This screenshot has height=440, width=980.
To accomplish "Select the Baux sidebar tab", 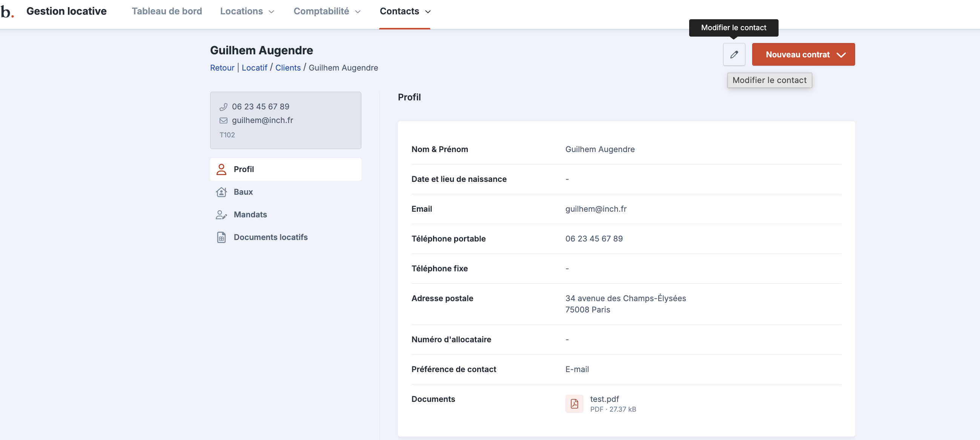I will click(243, 192).
